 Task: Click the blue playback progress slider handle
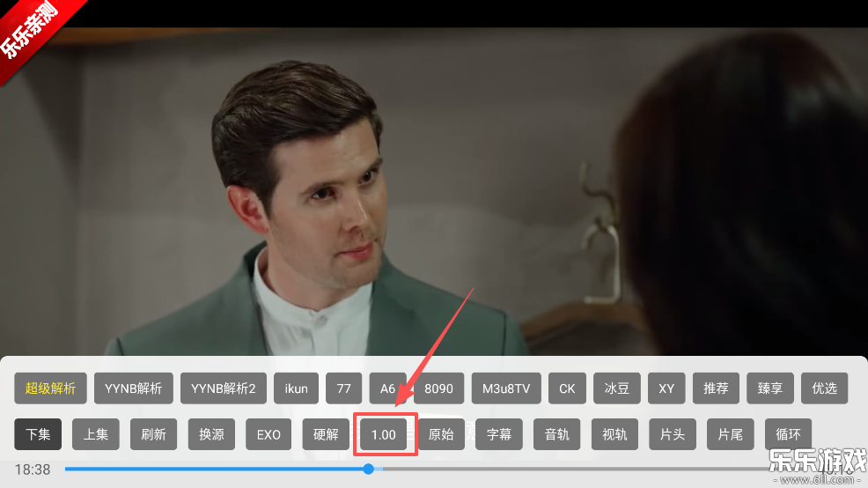(368, 469)
